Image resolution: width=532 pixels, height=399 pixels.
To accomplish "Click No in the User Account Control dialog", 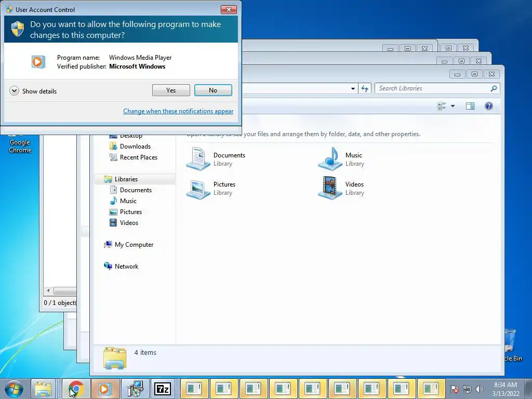I will point(213,90).
